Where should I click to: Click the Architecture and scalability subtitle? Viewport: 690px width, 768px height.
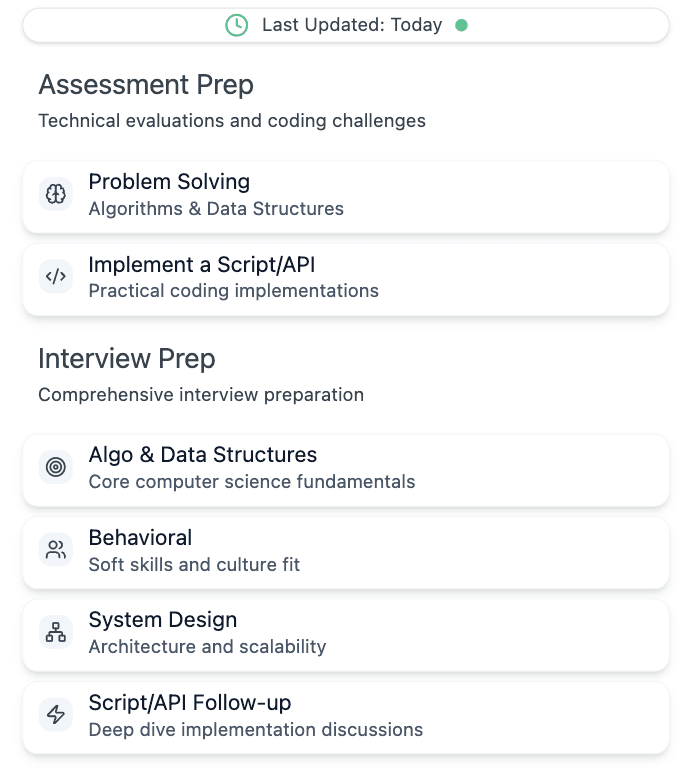click(207, 647)
